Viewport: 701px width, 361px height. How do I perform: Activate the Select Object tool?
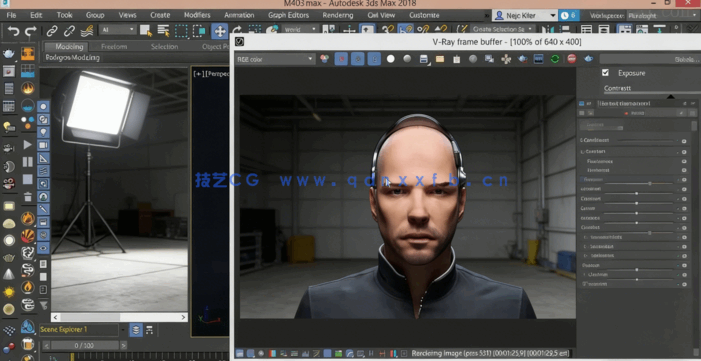pos(145,30)
